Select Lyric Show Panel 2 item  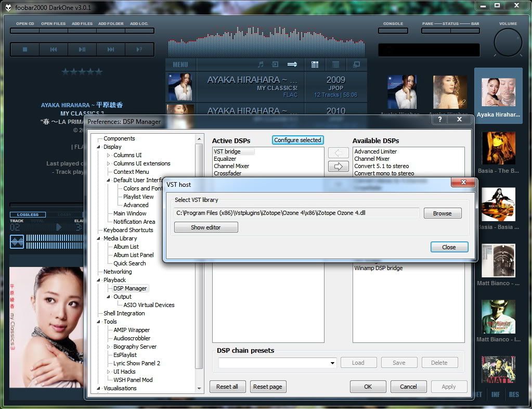pos(137,363)
